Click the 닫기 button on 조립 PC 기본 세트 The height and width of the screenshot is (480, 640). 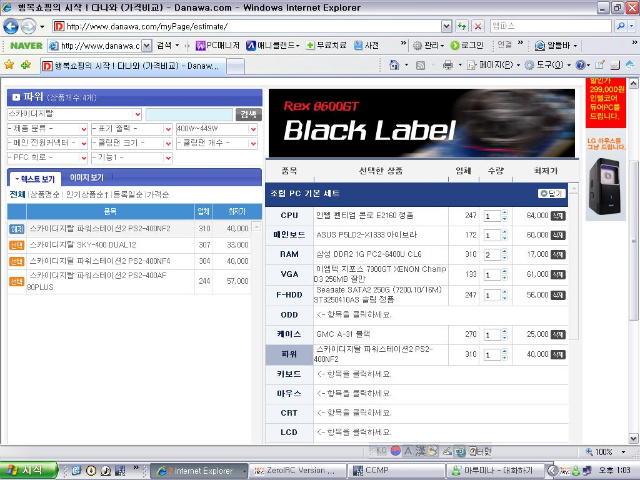click(x=551, y=193)
